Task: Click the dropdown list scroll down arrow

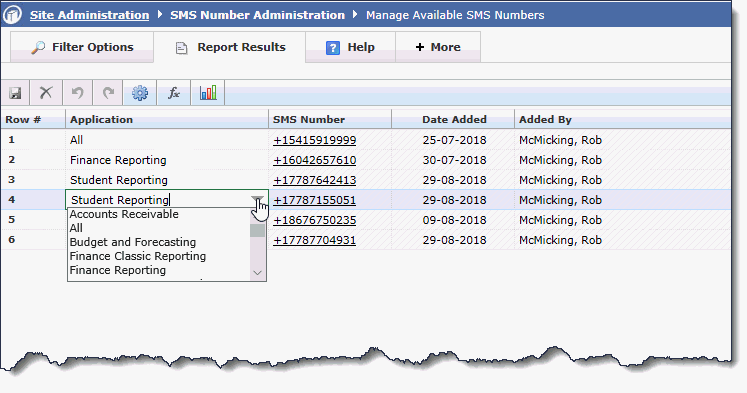Action: pyautogui.click(x=257, y=273)
